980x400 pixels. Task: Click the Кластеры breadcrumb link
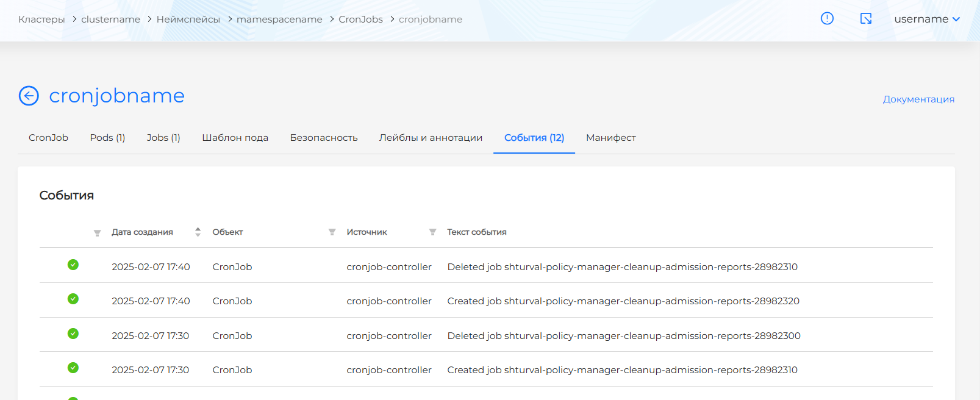[x=41, y=20]
